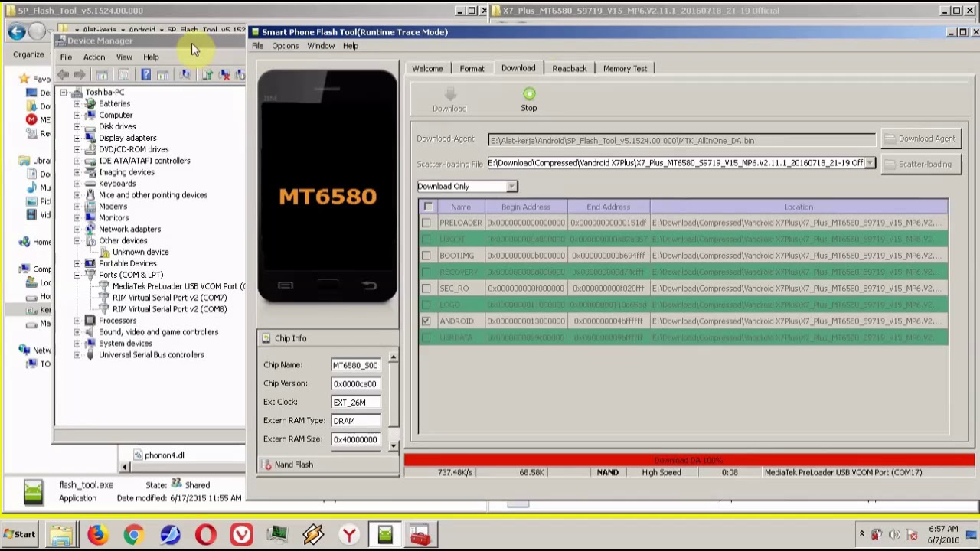Click Explorer window back navigation arrow
This screenshot has height=551, width=980.
coord(17,31)
